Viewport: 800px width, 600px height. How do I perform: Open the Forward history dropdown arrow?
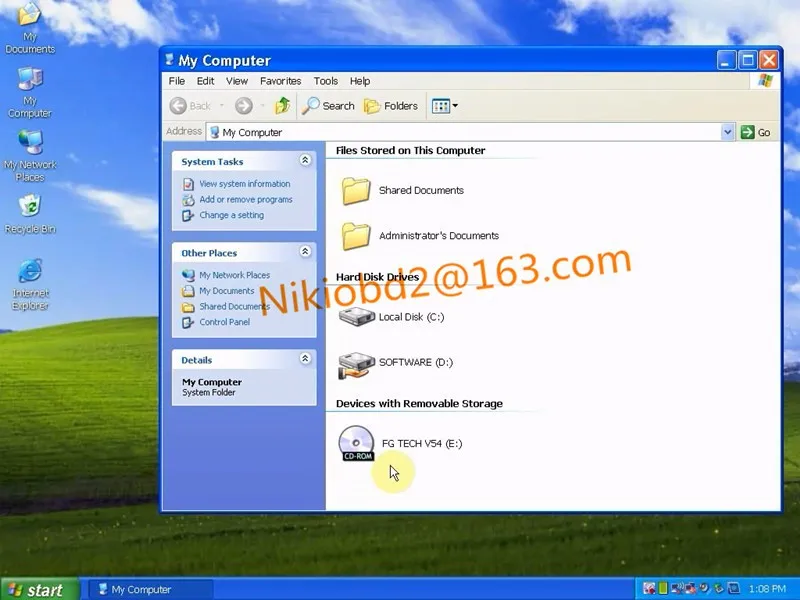(x=262, y=106)
